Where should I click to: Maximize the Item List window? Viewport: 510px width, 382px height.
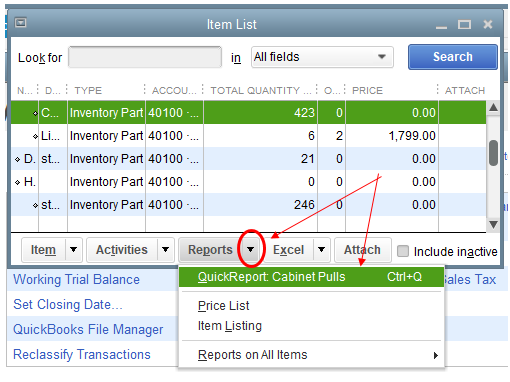coord(464,25)
